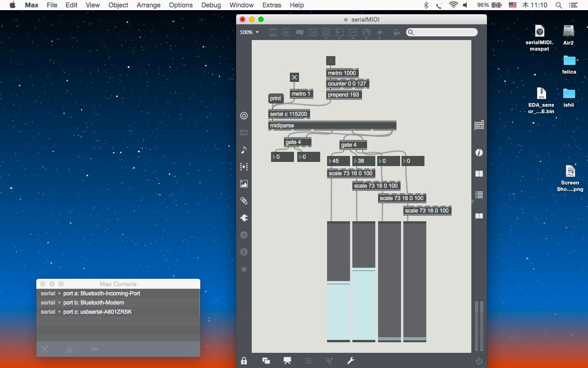Open the Max for Live devices sidebar icon

244,133
